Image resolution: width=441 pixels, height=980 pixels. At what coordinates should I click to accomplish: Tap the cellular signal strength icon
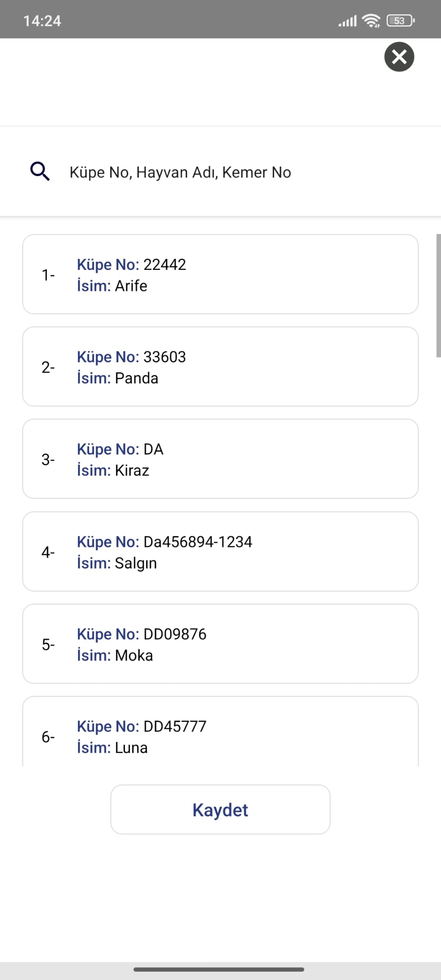pyautogui.click(x=348, y=21)
